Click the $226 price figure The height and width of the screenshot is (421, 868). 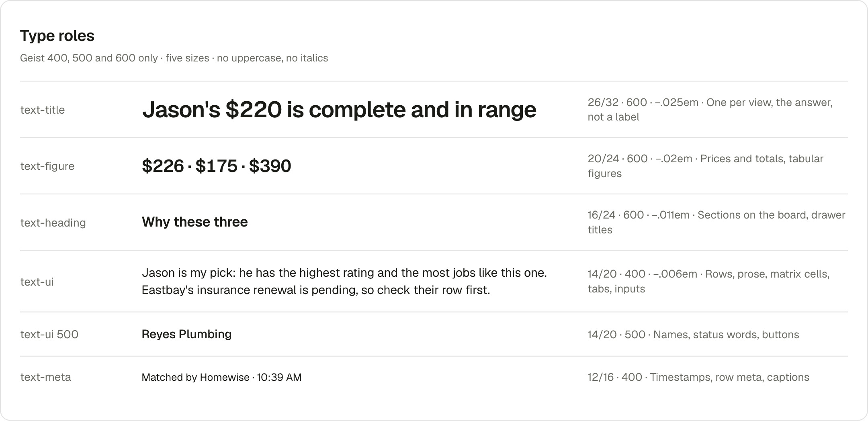tap(163, 166)
